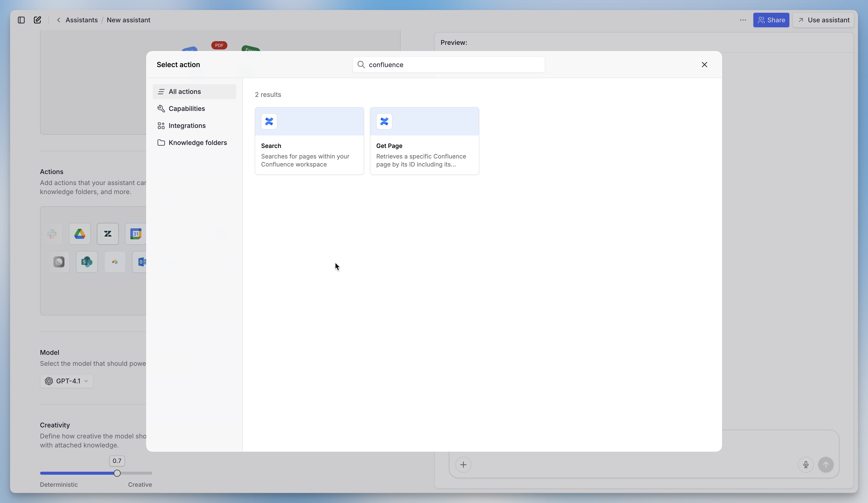Click the Creativity section heading
The height and width of the screenshot is (503, 868).
(55, 425)
